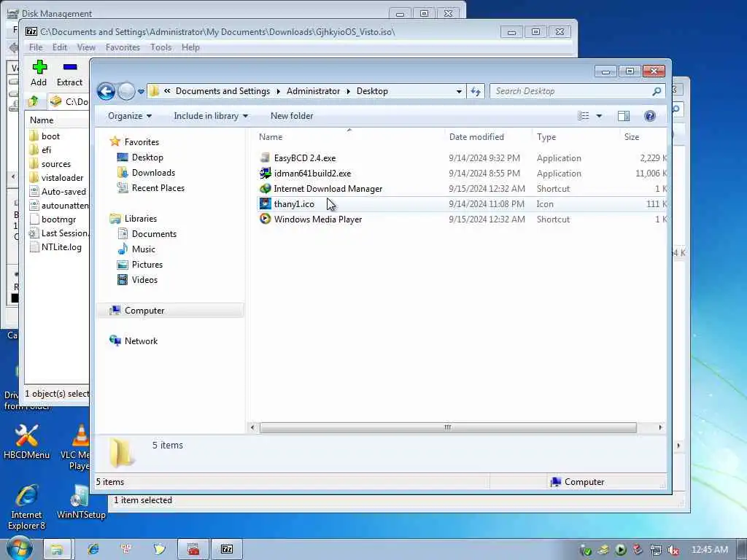Open the View menu in 7-Zip

tap(86, 47)
